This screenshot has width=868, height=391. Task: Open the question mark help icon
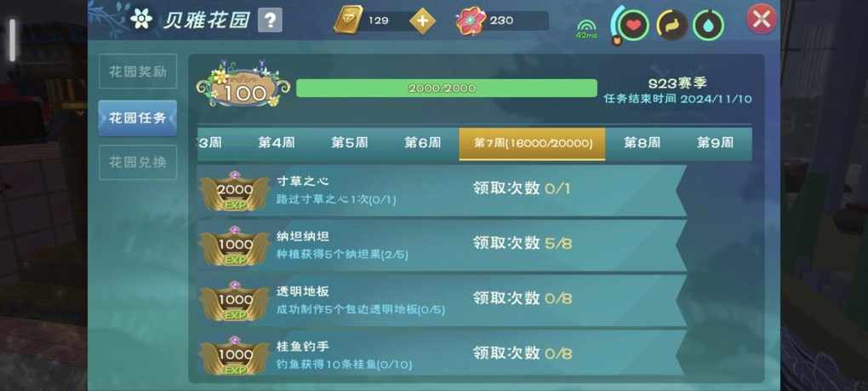[x=270, y=20]
